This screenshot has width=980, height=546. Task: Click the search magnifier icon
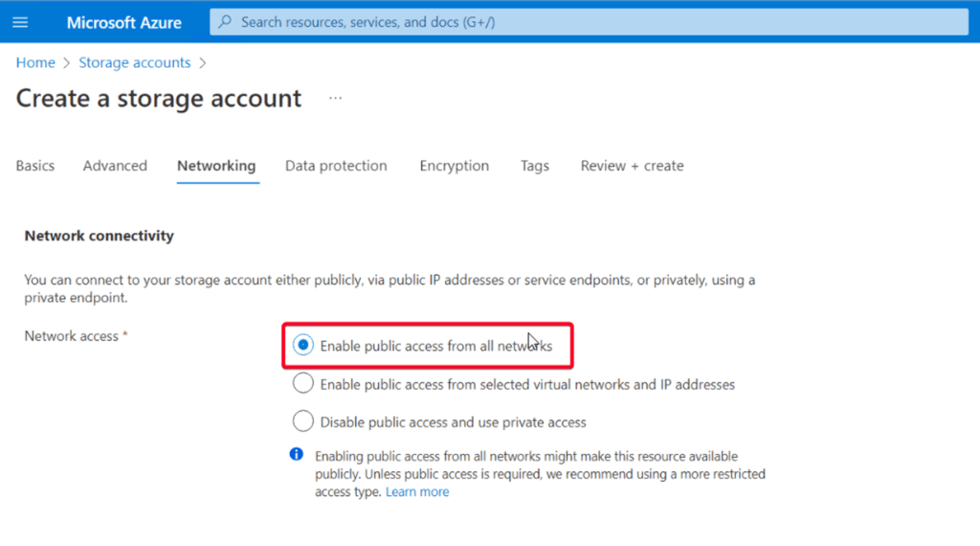(x=225, y=22)
